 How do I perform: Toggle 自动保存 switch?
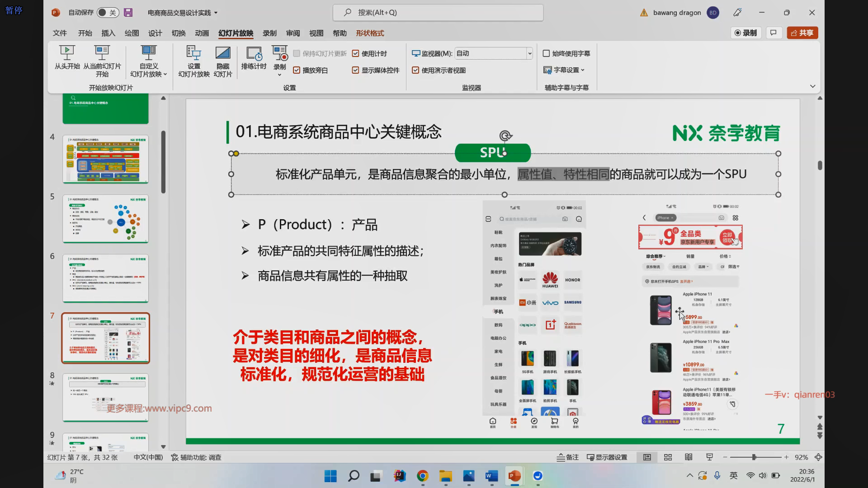tap(108, 13)
